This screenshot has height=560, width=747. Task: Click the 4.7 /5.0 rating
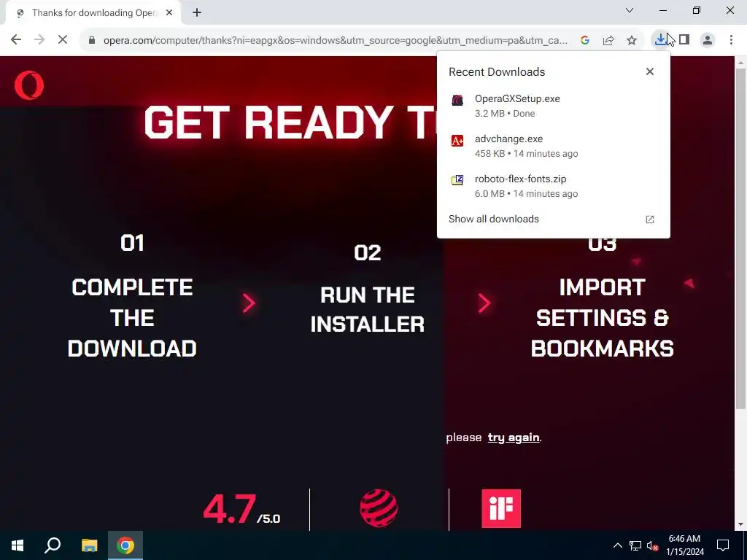[241, 510]
